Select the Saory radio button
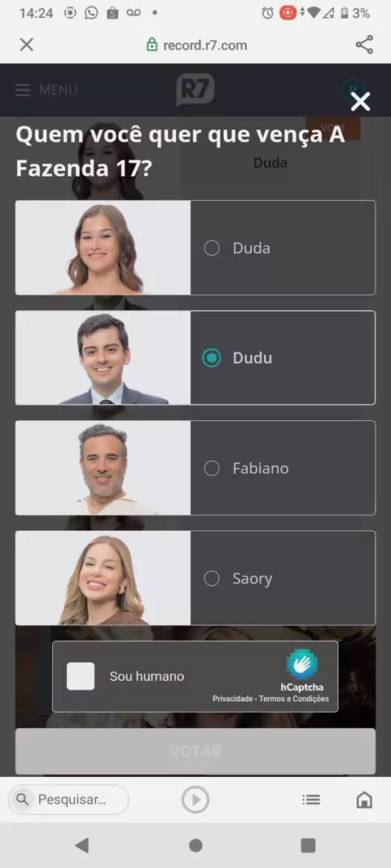 (x=212, y=578)
